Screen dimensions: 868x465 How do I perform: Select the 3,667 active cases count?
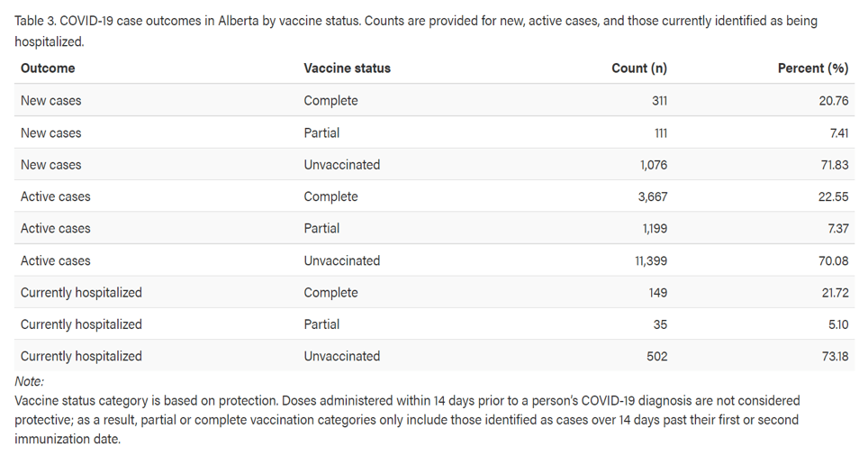650,196
